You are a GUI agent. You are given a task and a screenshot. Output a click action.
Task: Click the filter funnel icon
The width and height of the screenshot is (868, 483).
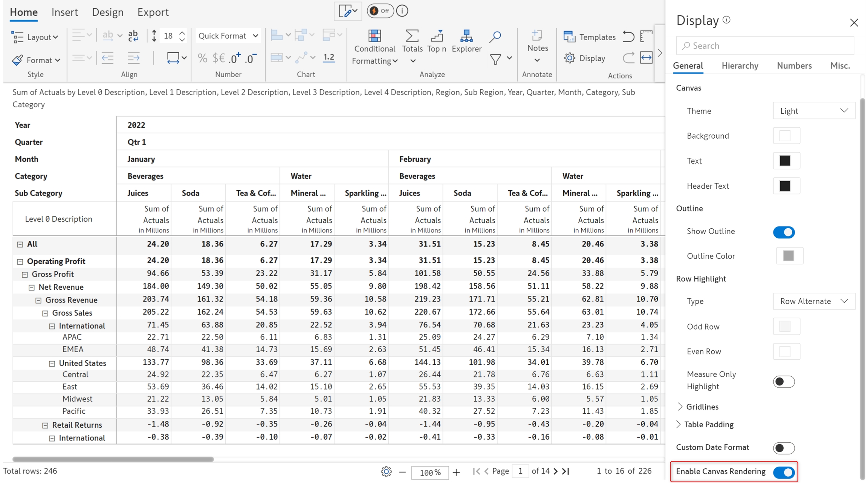(495, 59)
